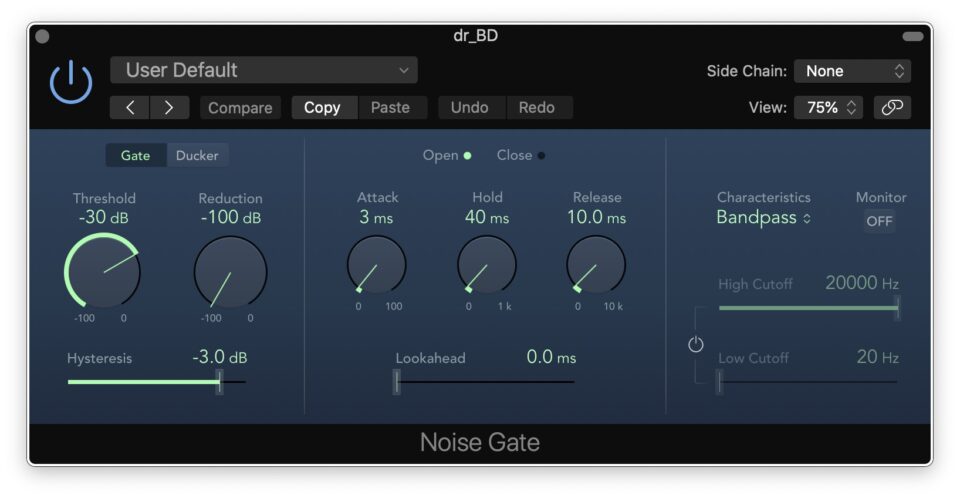Click the Release knob
960x498 pixels.
pyautogui.click(x=597, y=265)
